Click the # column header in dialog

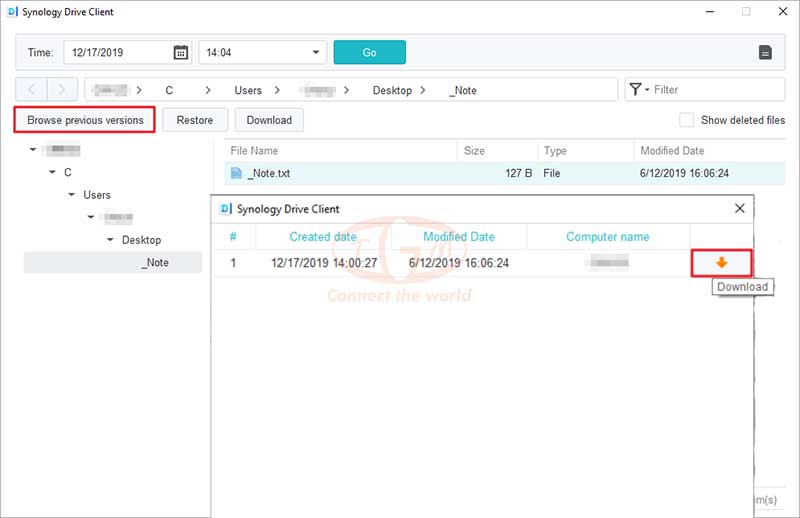pyautogui.click(x=233, y=236)
